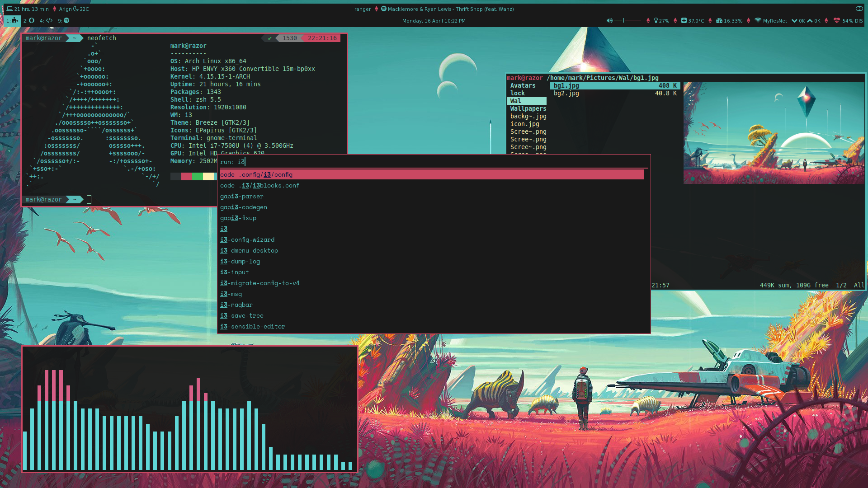
Task: Click the brightness lightbulb icon
Action: [656, 21]
